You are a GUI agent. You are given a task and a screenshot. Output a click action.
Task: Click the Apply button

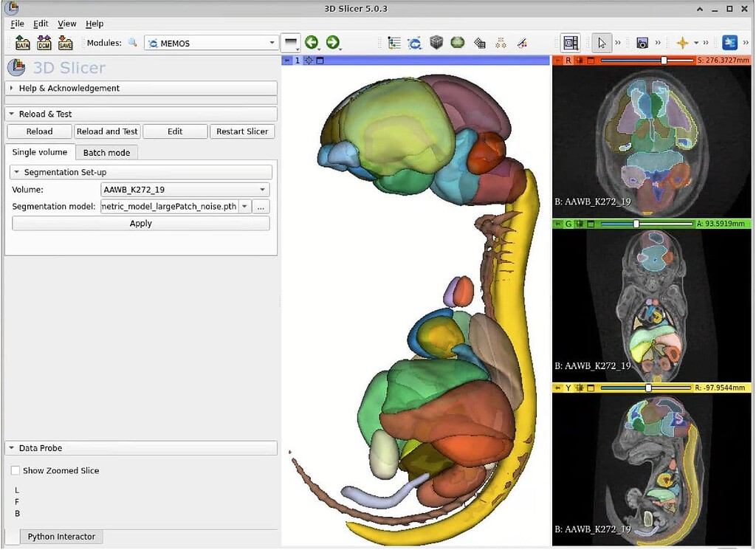tap(140, 223)
